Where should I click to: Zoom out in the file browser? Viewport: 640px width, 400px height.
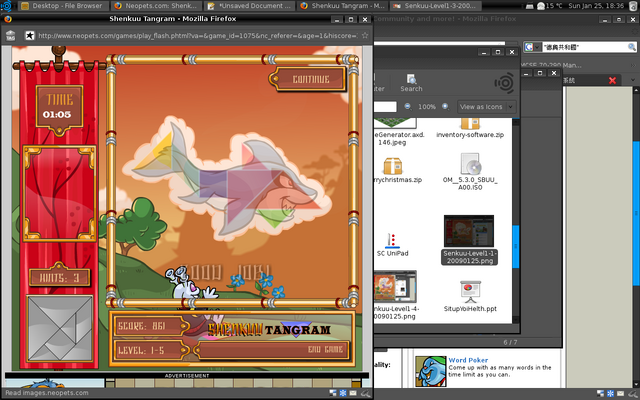(407, 107)
